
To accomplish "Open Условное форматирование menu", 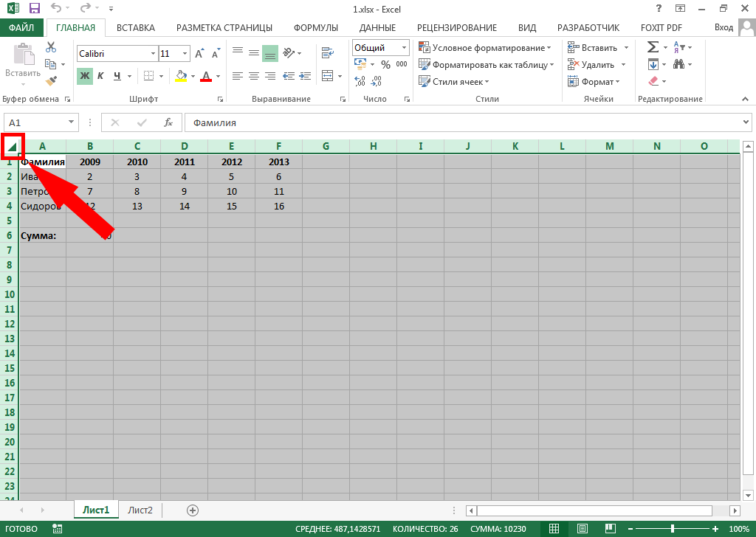I will tap(485, 48).
